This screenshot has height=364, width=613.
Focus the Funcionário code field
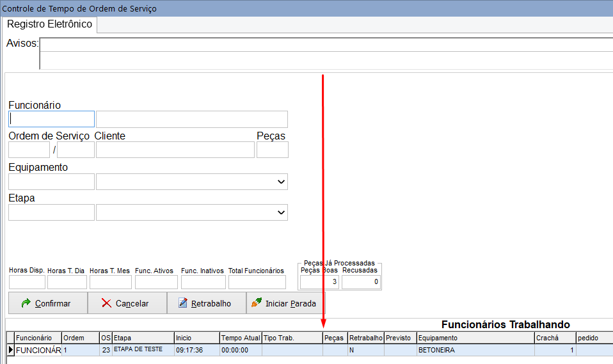[x=52, y=119]
